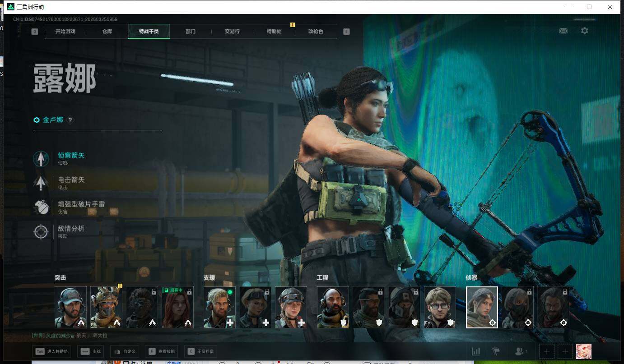Click the 出战 deploy button

point(90,351)
